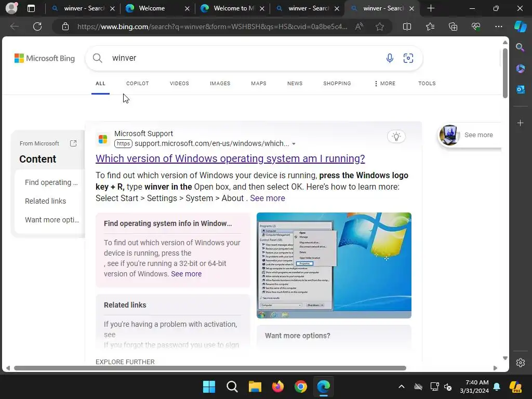
Task: Launch Chrome from taskbar
Action: pyautogui.click(x=301, y=387)
